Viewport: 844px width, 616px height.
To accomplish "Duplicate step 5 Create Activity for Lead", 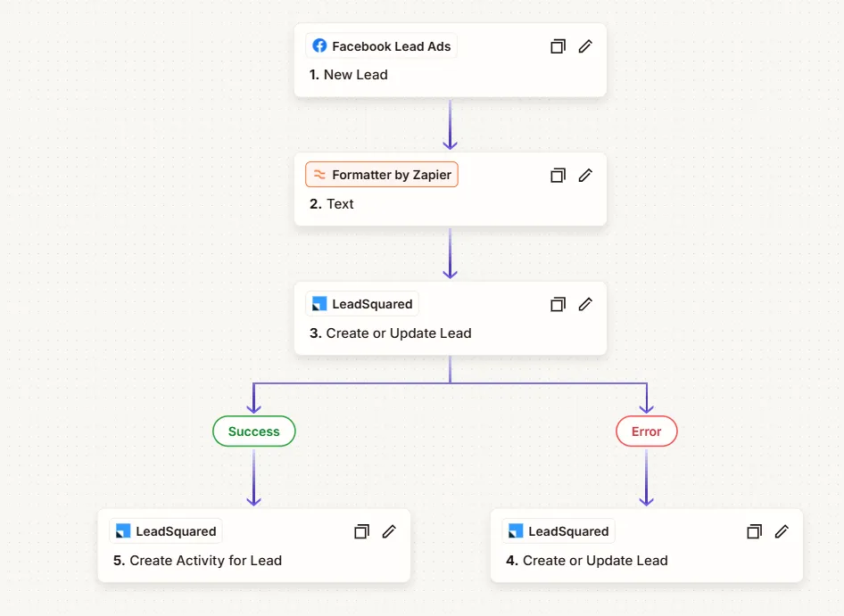I will [x=361, y=532].
